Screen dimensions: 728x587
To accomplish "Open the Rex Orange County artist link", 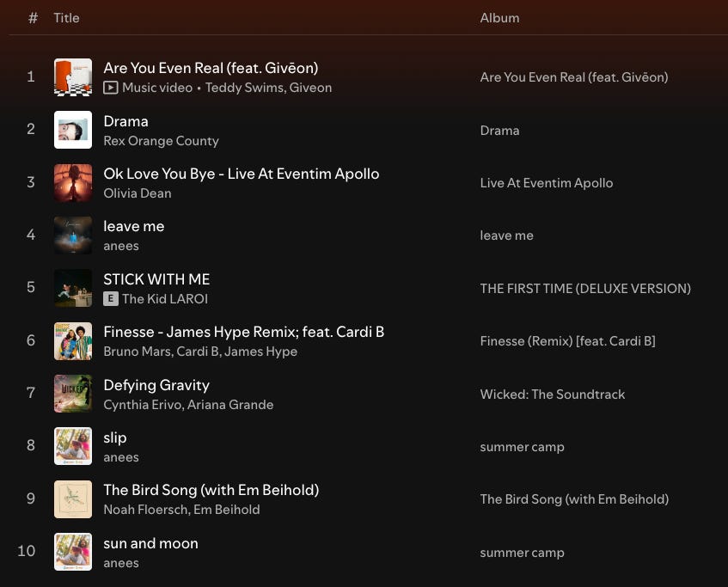I will pos(161,141).
